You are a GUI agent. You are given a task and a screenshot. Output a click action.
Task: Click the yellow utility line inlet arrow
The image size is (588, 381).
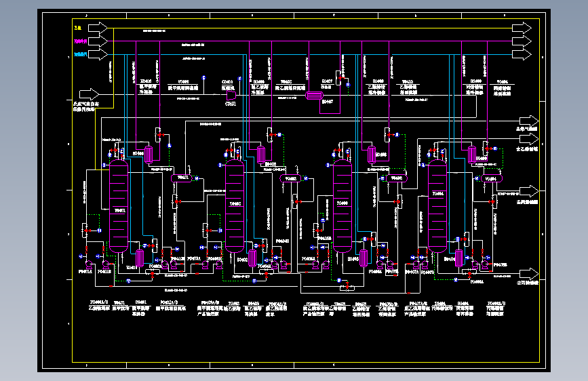(x=98, y=28)
